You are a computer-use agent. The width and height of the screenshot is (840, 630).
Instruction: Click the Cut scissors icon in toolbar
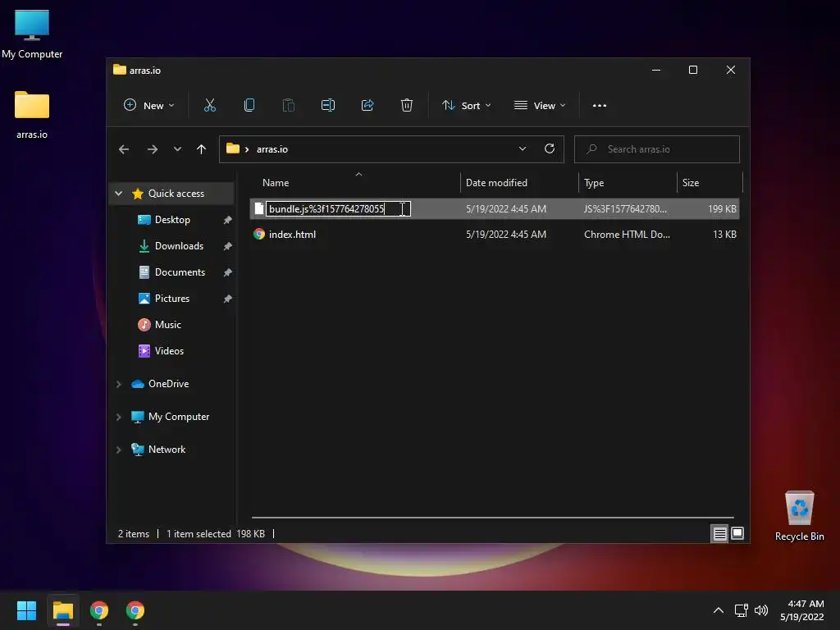click(x=209, y=105)
